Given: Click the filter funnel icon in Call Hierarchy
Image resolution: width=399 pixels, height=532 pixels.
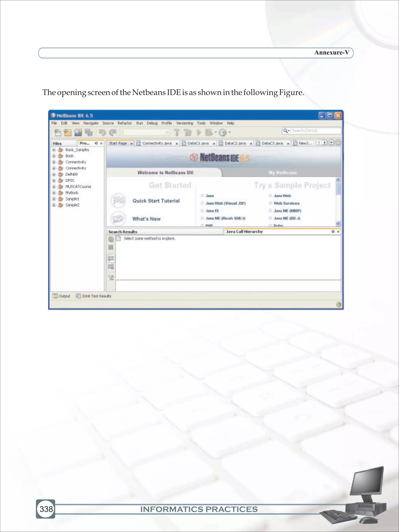Looking at the screenshot, I should 111,278.
